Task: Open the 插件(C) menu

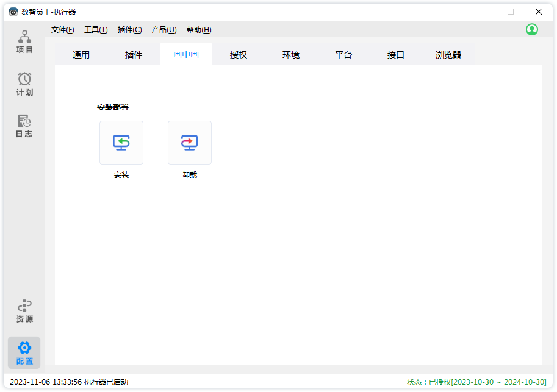Action: pyautogui.click(x=129, y=30)
